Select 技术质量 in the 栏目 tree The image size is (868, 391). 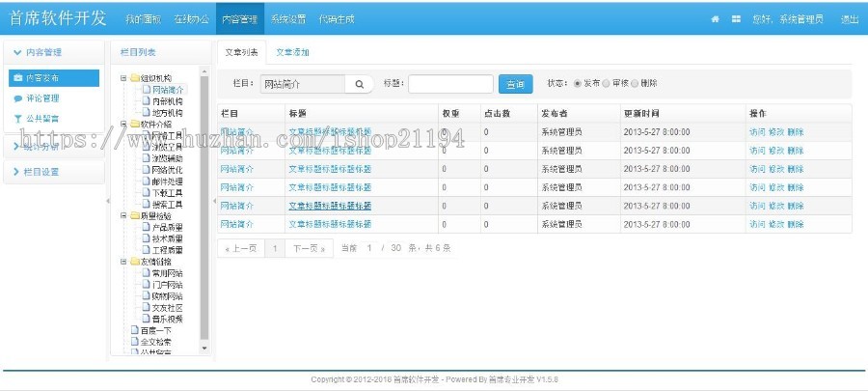pyautogui.click(x=167, y=238)
